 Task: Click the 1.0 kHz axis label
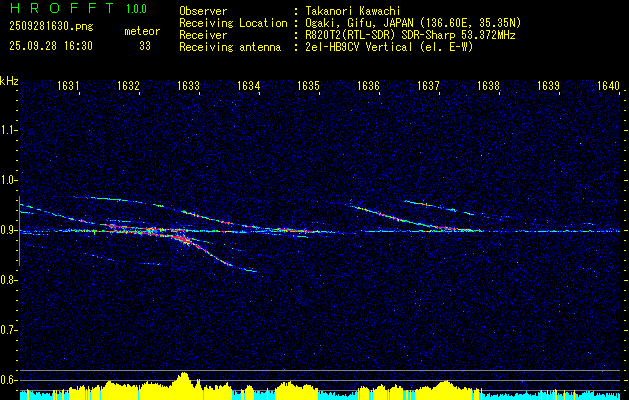pos(8,180)
